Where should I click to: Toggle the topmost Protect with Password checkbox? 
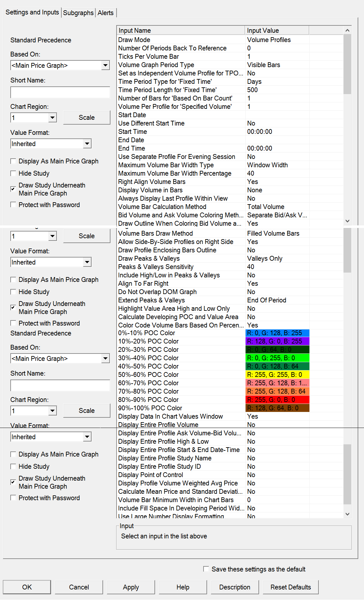(13, 205)
